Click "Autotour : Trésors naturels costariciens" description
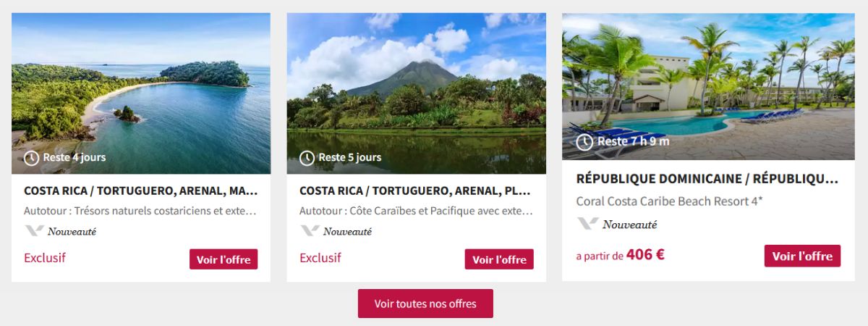Screen dimensions: 868x326 (x=141, y=212)
